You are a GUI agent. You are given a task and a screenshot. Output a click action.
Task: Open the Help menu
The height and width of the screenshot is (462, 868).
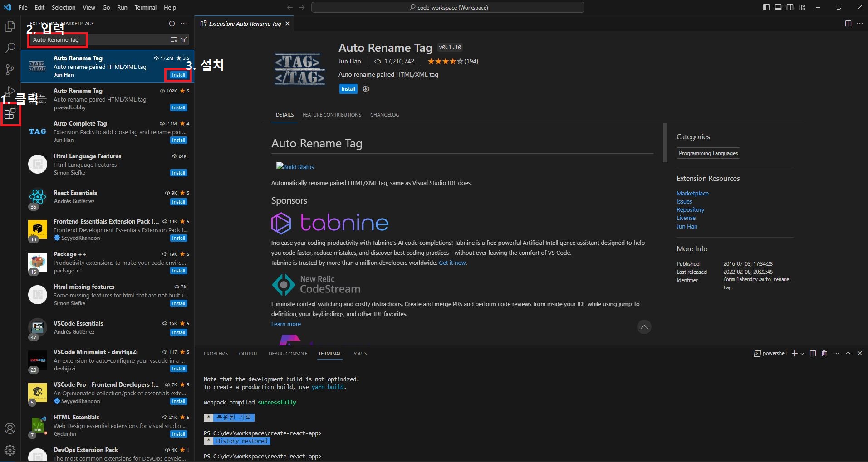[x=170, y=7]
